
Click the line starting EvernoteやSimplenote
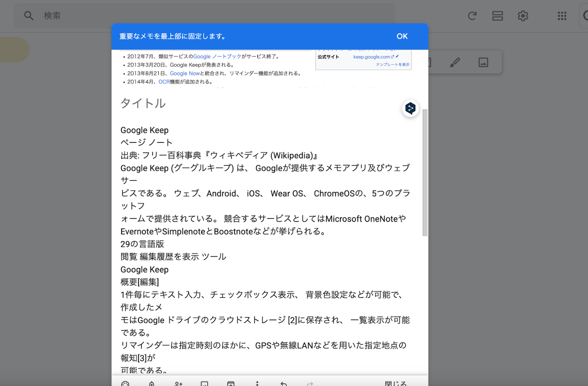click(x=224, y=231)
